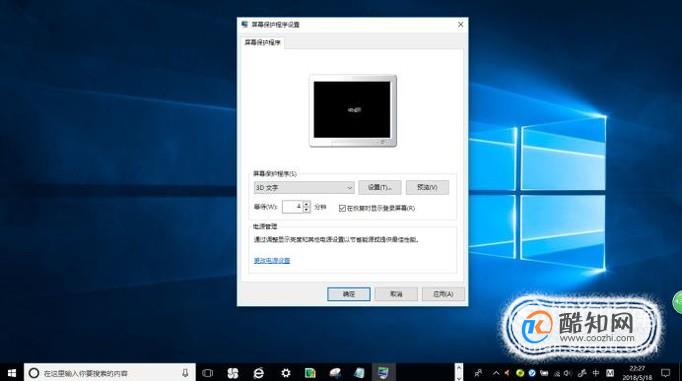Open the clock showing 22:27

tap(637, 373)
